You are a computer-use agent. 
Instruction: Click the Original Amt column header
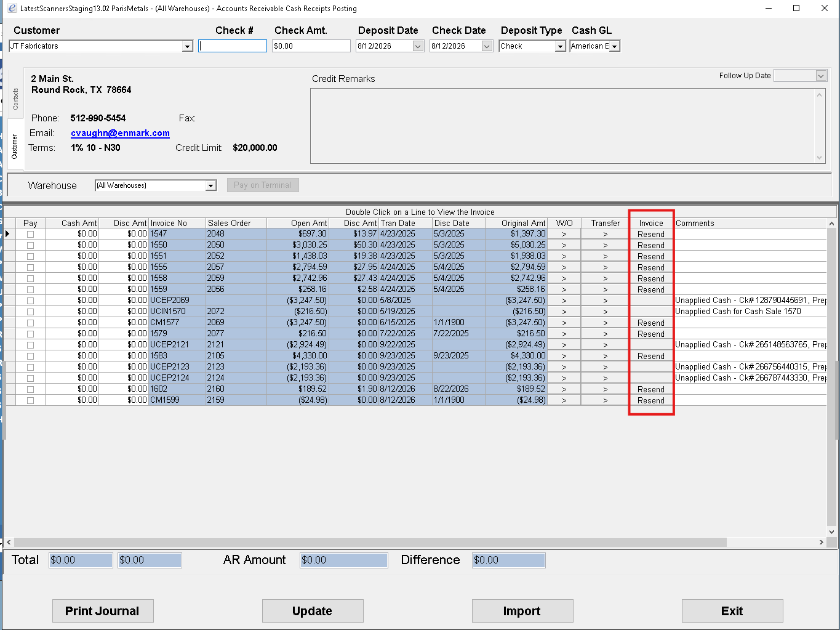(x=516, y=223)
